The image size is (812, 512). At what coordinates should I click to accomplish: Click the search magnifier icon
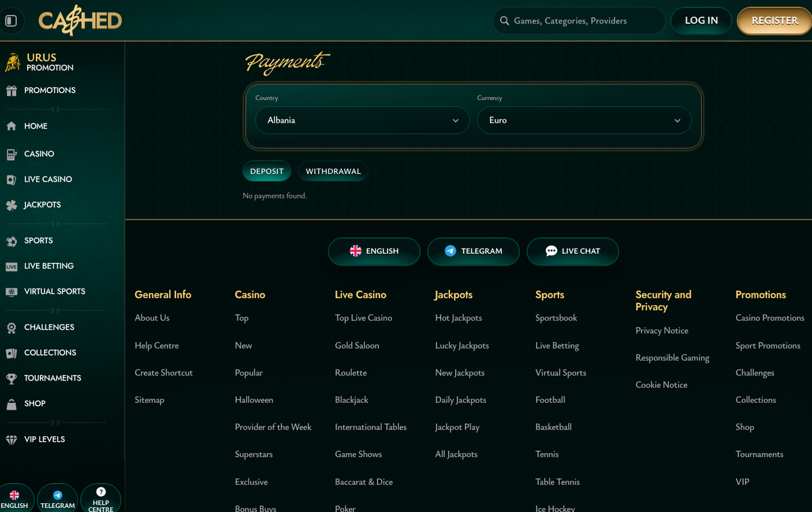pyautogui.click(x=504, y=21)
